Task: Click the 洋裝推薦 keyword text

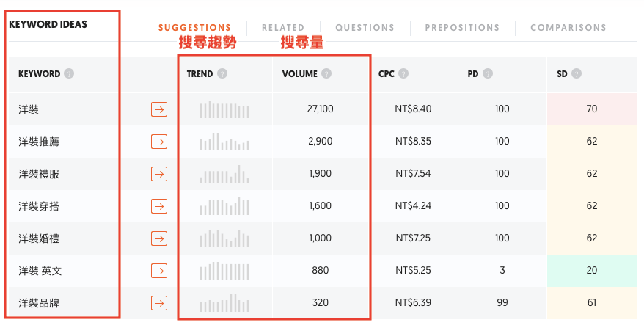Action: (x=39, y=142)
